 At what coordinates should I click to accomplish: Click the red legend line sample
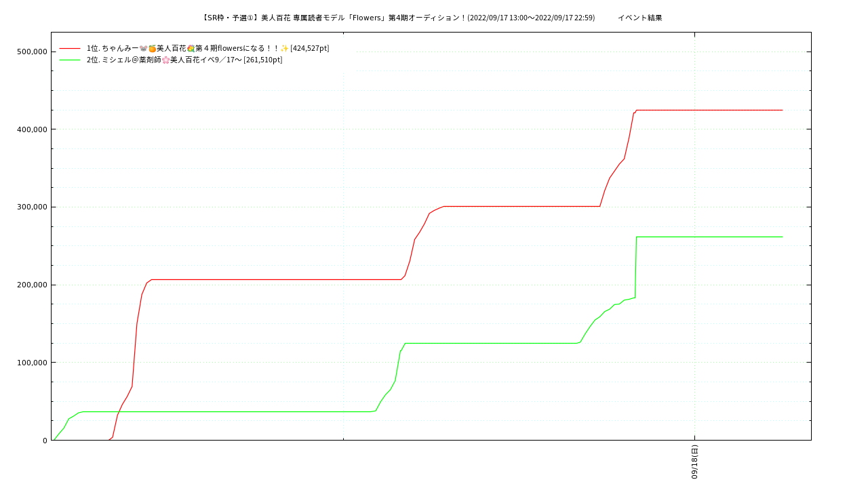(x=70, y=48)
